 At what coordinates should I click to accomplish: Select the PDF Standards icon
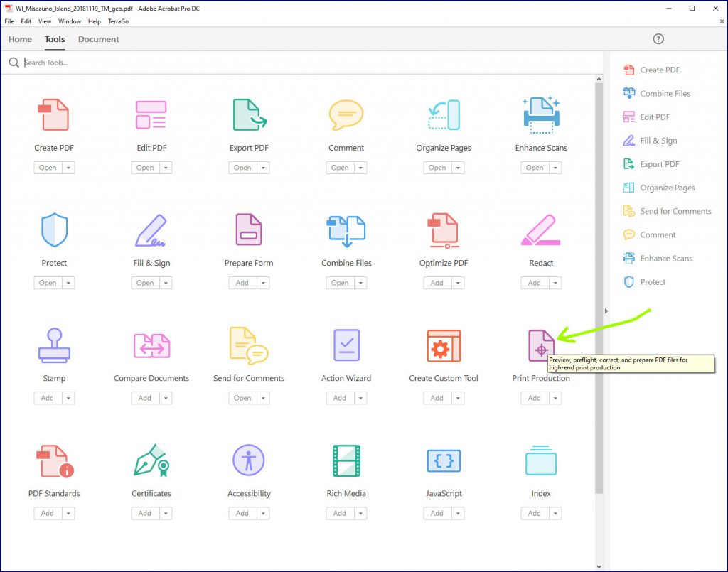coord(55,460)
